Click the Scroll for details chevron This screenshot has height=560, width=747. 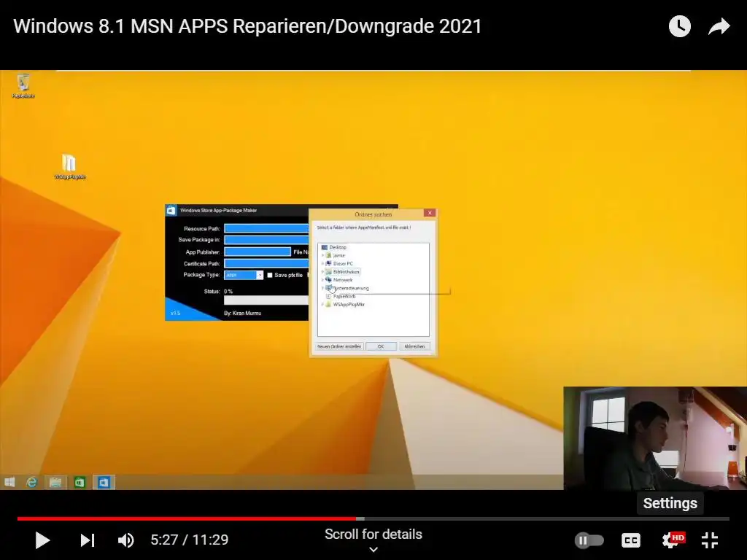[373, 550]
